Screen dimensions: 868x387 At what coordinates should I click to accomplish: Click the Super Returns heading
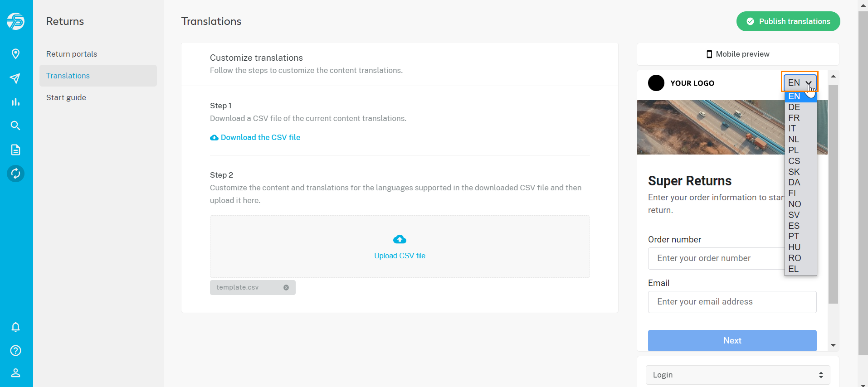point(690,181)
